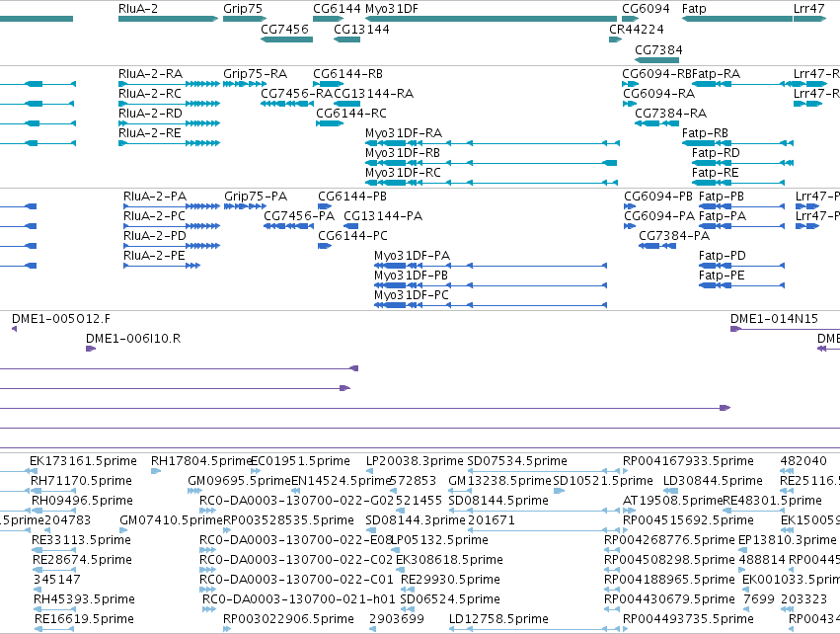
Task: Select EST label RP003022906.5prime
Action: click(x=289, y=619)
